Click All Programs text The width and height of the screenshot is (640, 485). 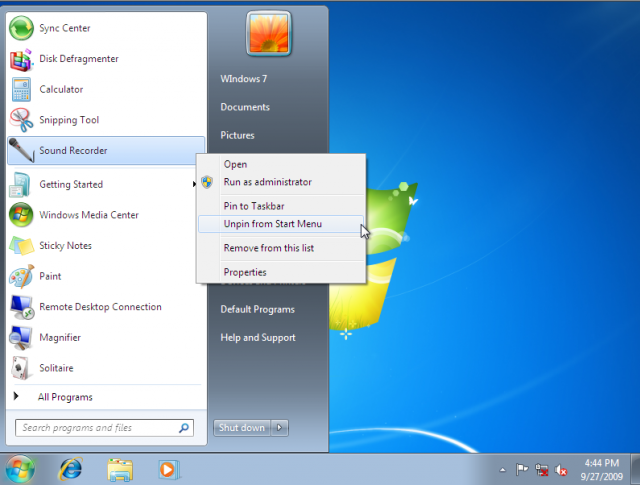click(65, 397)
